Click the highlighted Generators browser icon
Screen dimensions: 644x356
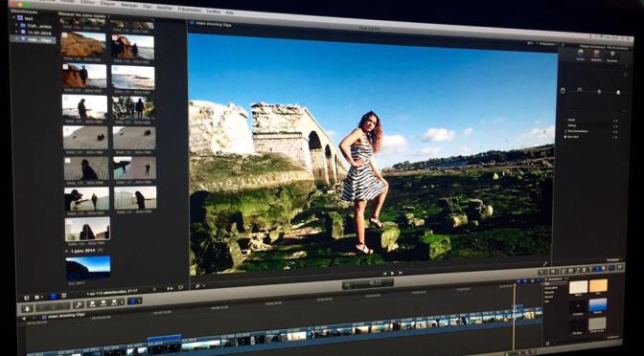click(597, 269)
